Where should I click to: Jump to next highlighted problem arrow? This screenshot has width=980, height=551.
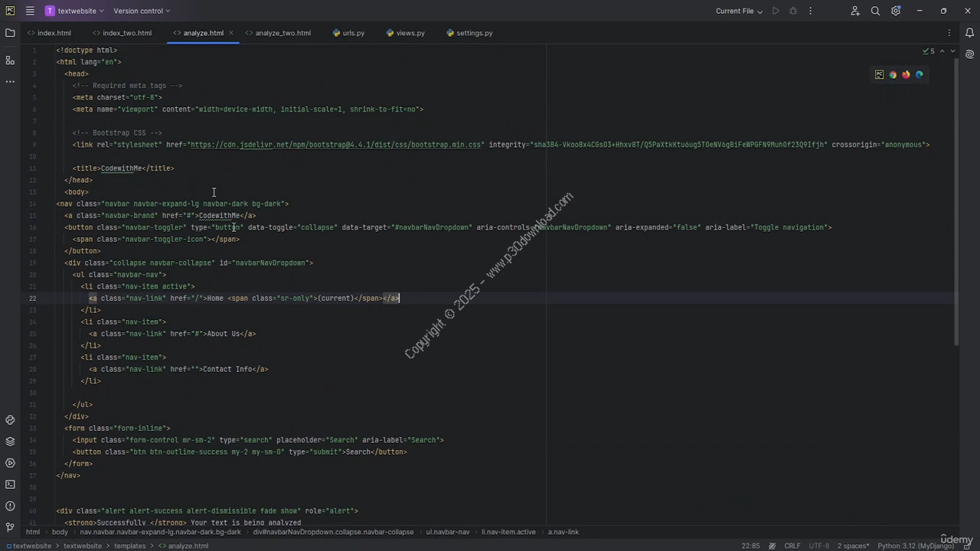952,51
